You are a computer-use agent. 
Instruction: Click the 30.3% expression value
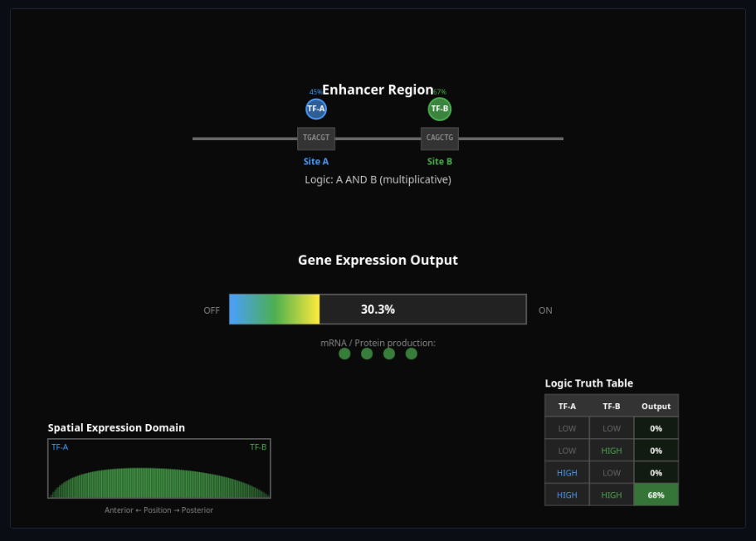click(x=378, y=309)
